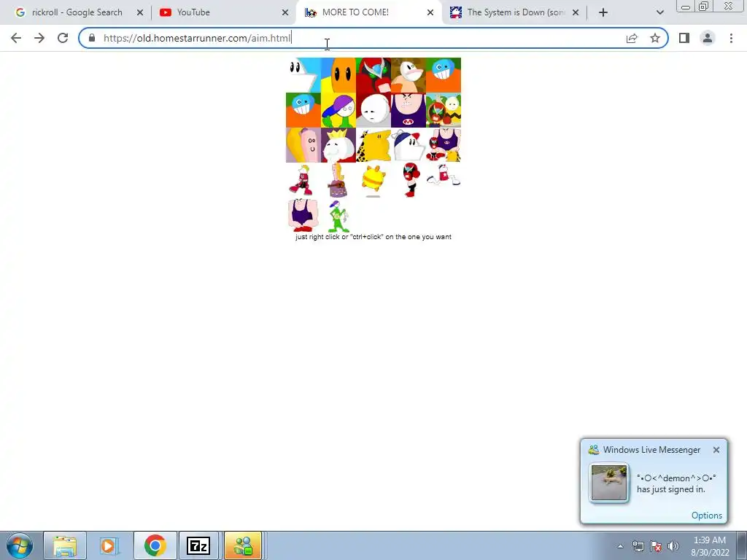The image size is (747, 560).
Task: Click the contact picture in Messenger notification
Action: click(609, 483)
